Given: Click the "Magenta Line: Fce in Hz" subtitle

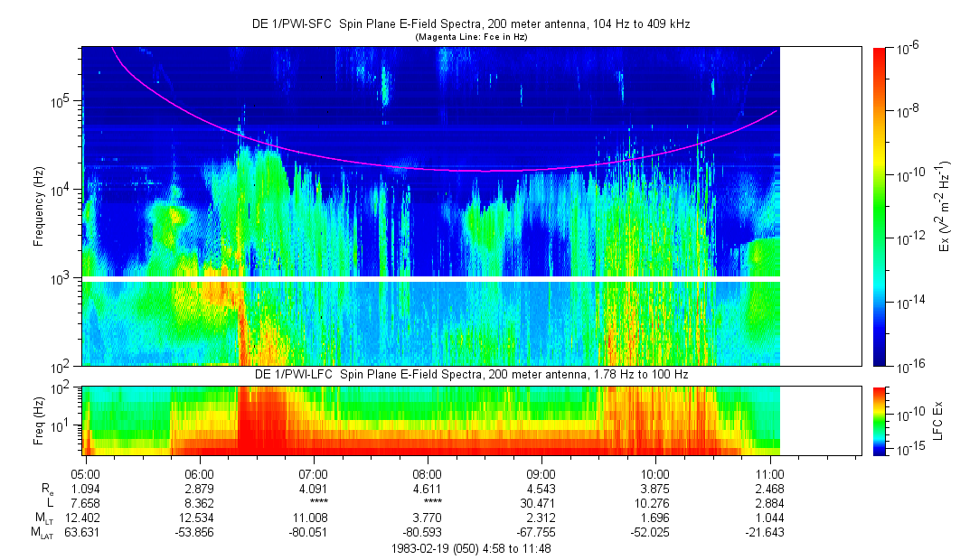Looking at the screenshot, I should 471,37.
